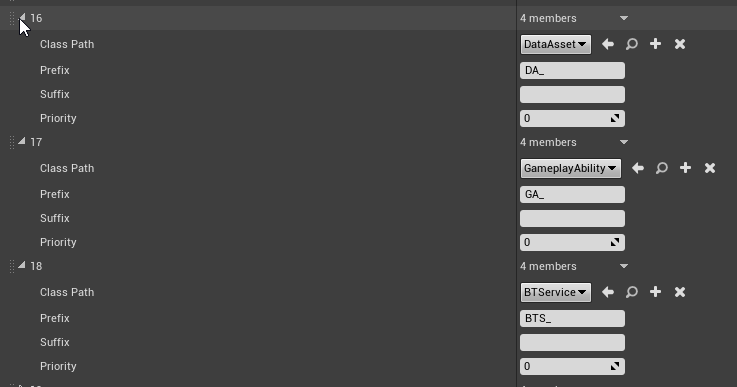The image size is (737, 387).
Task: Open the DataAsset class dropdown
Action: [x=556, y=44]
